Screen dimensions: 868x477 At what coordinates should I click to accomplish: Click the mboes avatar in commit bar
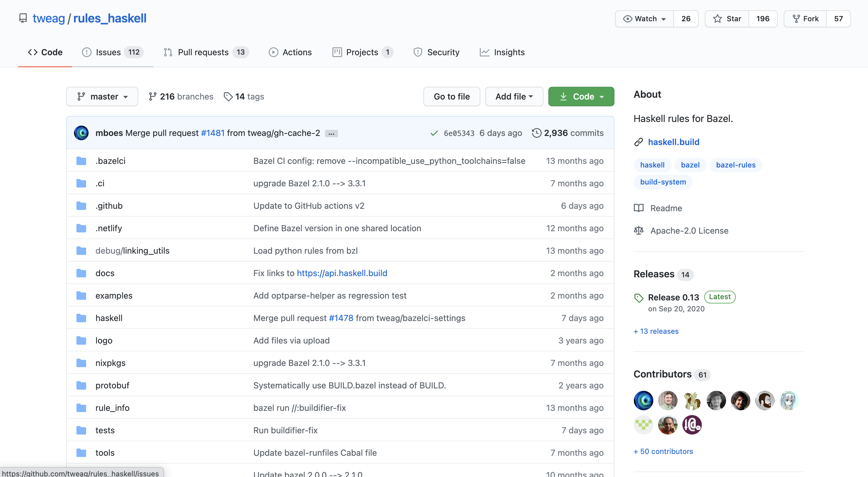point(81,133)
